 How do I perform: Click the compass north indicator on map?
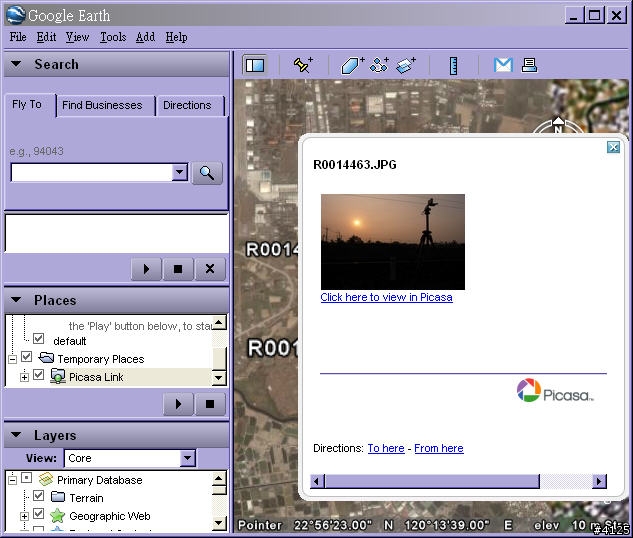[558, 125]
